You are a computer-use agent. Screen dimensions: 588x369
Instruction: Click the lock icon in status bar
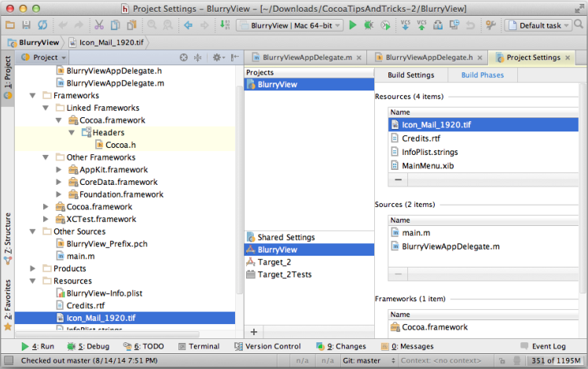[x=502, y=361]
